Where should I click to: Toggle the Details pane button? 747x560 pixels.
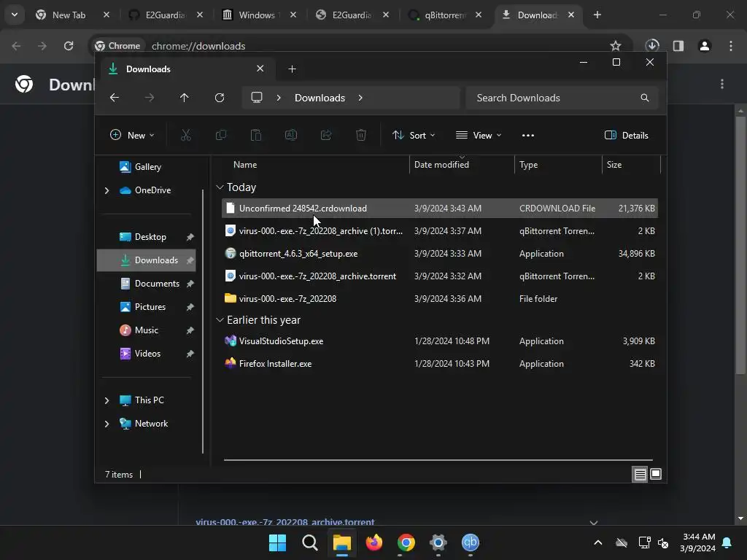coord(626,135)
